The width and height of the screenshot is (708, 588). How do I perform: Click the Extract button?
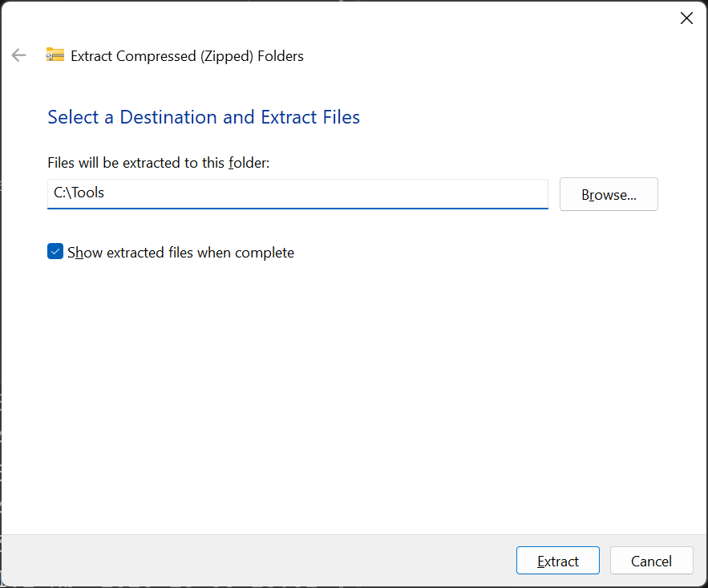click(557, 561)
